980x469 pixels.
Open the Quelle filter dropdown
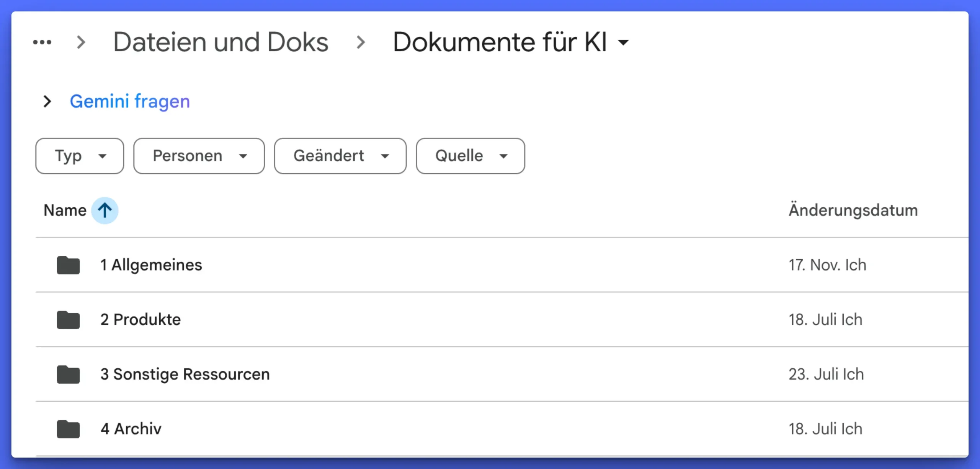pyautogui.click(x=470, y=156)
